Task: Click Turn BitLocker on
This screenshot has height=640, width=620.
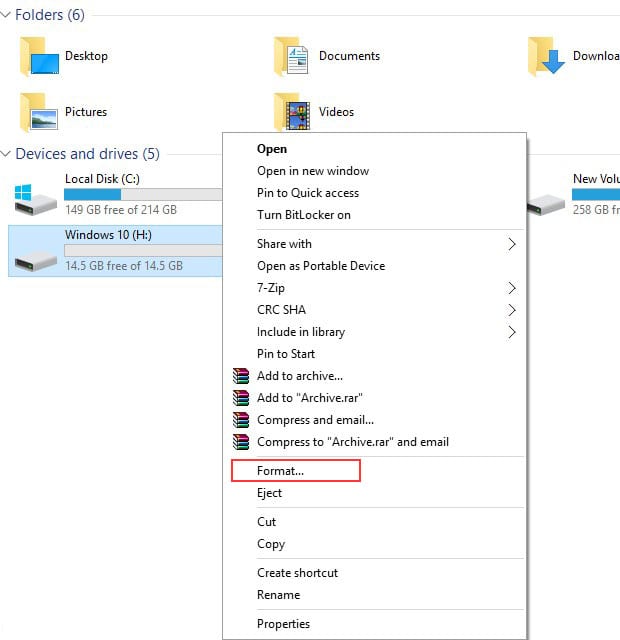Action: pos(303,215)
